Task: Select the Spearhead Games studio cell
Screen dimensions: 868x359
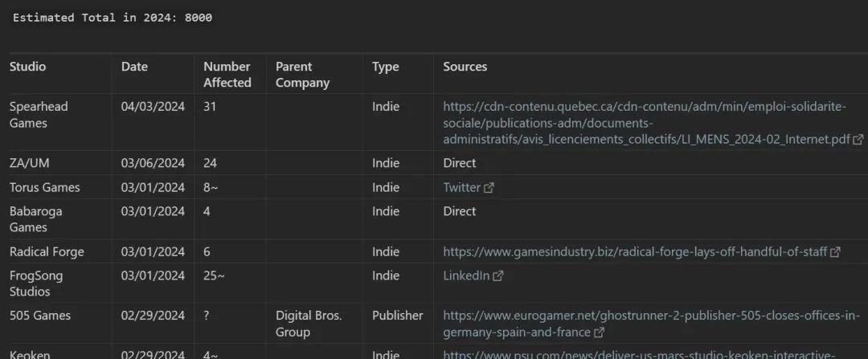Action: coord(39,115)
